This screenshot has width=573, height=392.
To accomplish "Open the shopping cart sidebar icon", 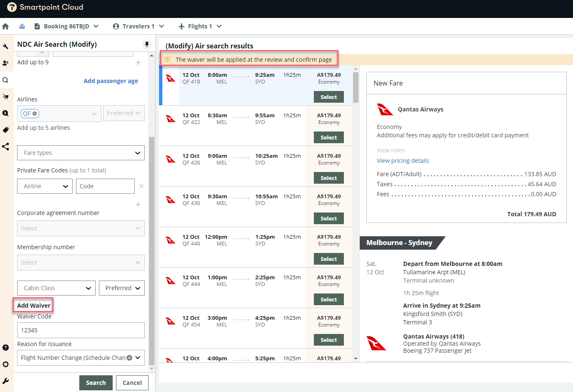I will 5,96.
